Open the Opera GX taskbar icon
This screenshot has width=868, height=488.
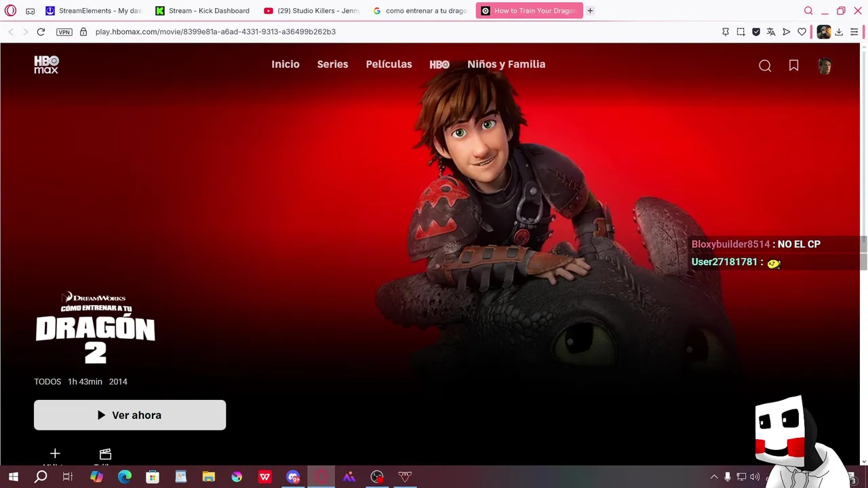pyautogui.click(x=321, y=477)
